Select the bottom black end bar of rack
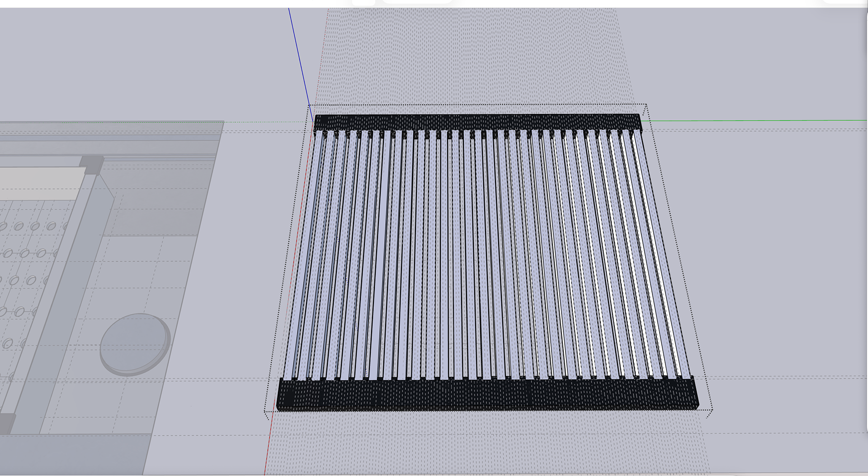Viewport: 868px width, 476px height. [487, 395]
